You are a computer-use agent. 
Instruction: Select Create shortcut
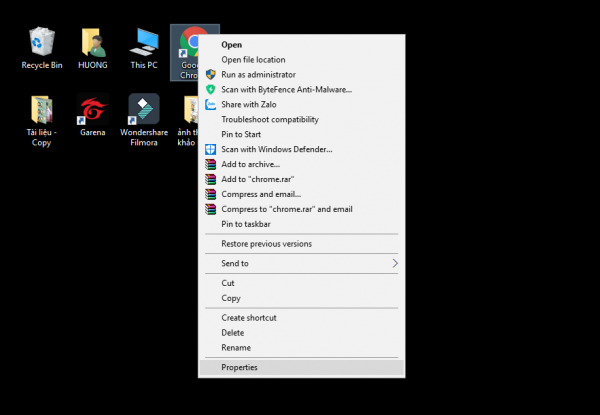pos(302,318)
